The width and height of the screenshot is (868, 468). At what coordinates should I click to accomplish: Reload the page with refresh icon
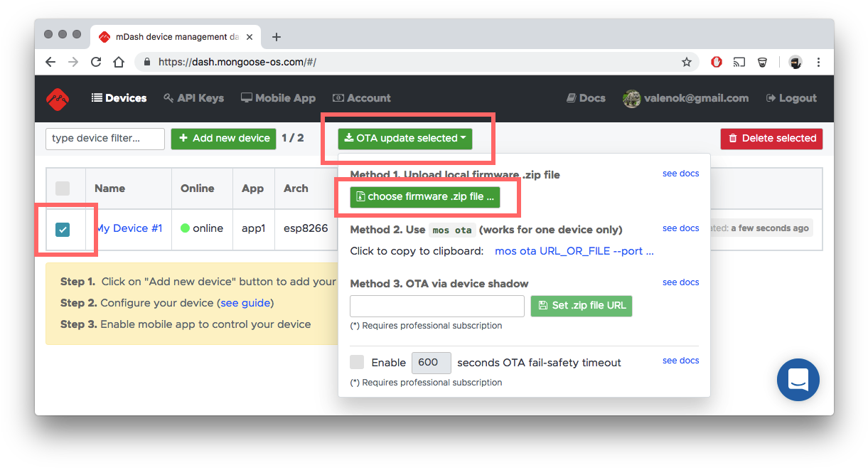coord(96,62)
